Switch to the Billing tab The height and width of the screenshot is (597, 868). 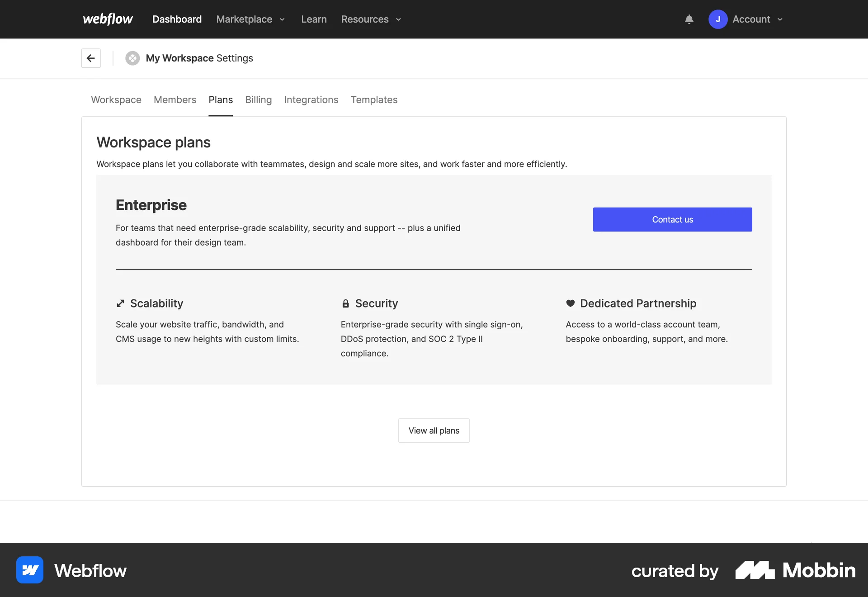point(258,99)
